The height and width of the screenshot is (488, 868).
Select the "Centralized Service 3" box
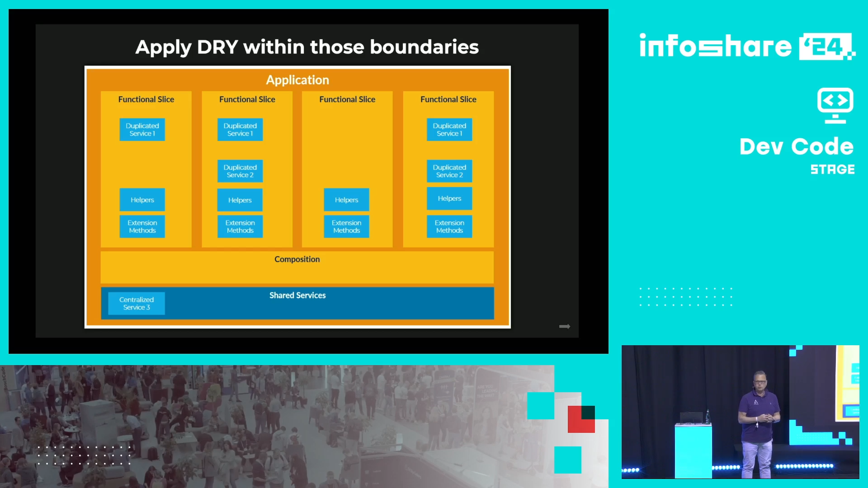(x=137, y=303)
